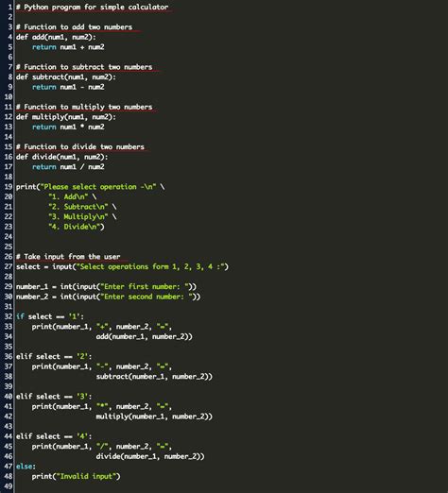The height and width of the screenshot is (493, 448).
Task: Click the string "2. Subtract\n"
Action: tap(78, 207)
